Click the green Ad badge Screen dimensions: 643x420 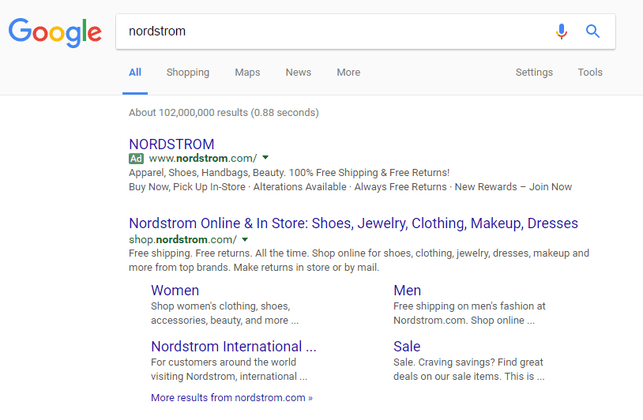[x=136, y=158]
